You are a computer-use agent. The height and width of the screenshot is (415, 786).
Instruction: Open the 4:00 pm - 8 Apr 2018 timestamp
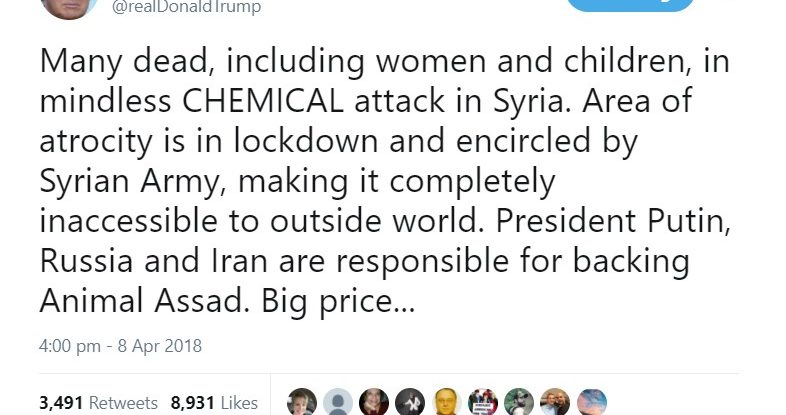click(120, 346)
